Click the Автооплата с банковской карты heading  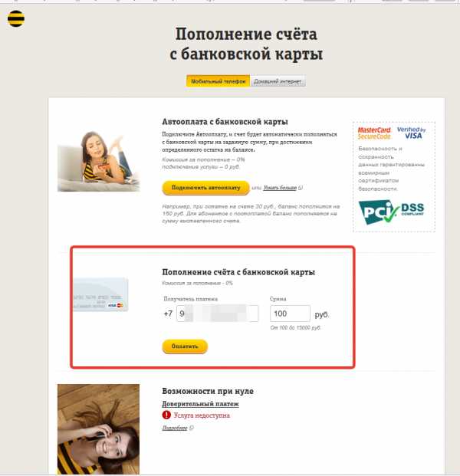tap(225, 122)
